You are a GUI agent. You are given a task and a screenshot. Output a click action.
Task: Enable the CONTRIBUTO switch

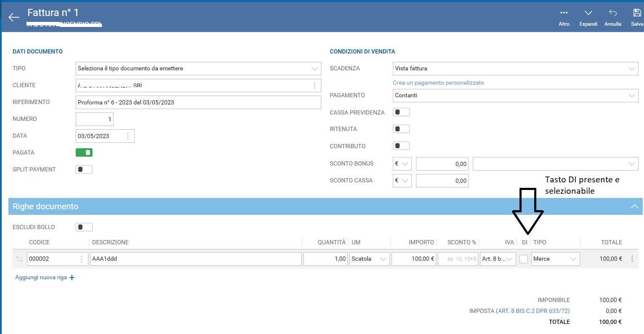(x=401, y=146)
